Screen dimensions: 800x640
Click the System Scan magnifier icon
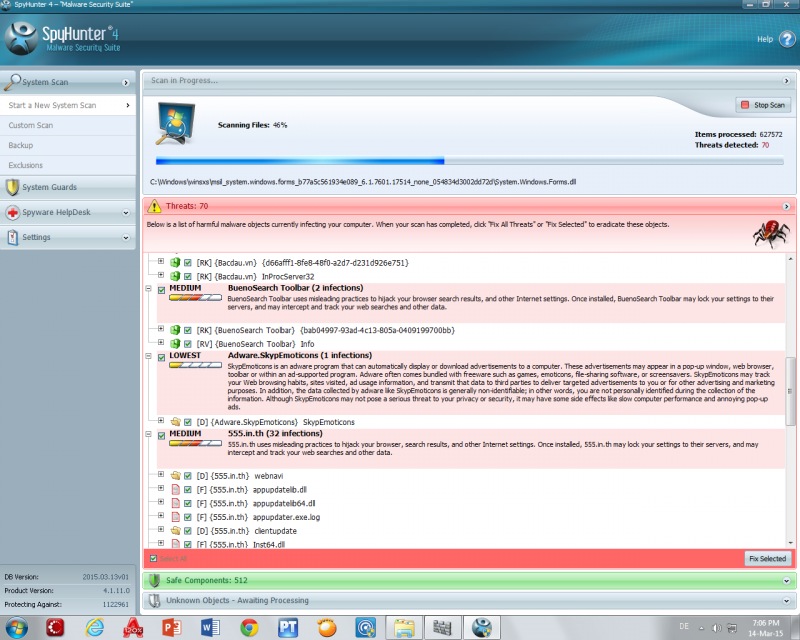coord(12,82)
